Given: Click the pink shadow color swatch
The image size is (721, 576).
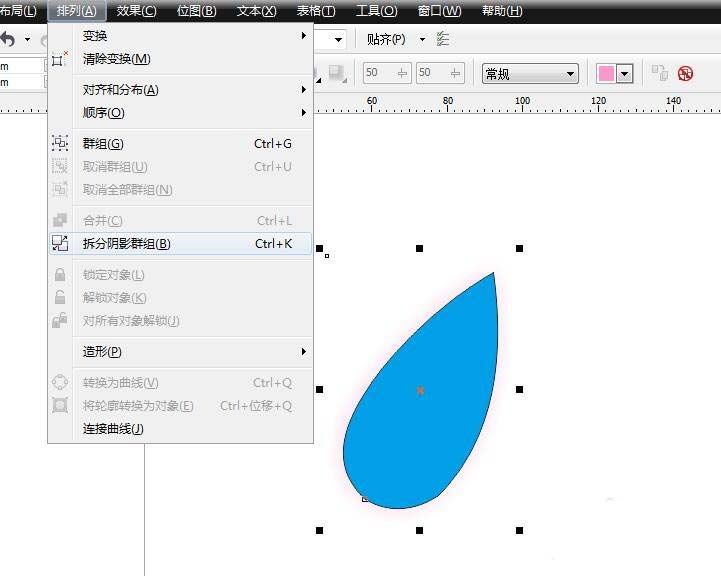Looking at the screenshot, I should [x=606, y=74].
